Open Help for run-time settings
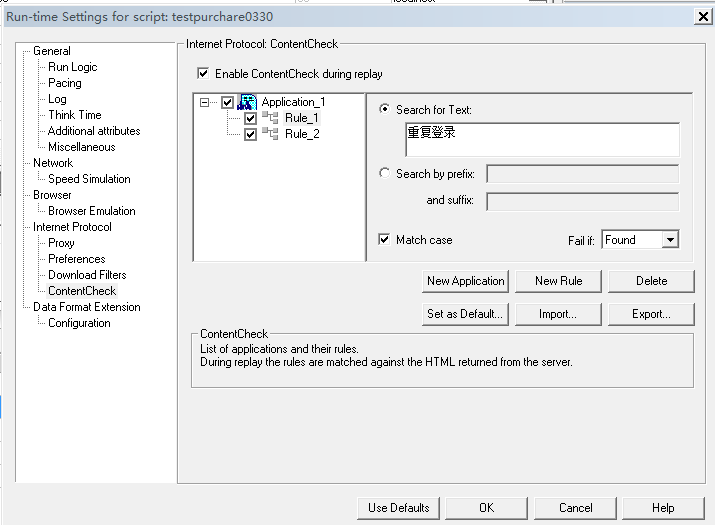715x525 pixels. (663, 508)
